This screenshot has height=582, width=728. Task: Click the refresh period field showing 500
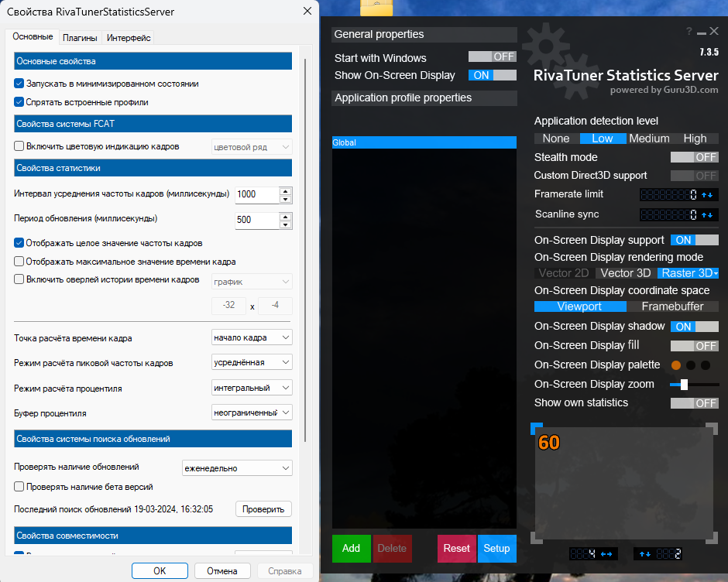click(x=257, y=221)
